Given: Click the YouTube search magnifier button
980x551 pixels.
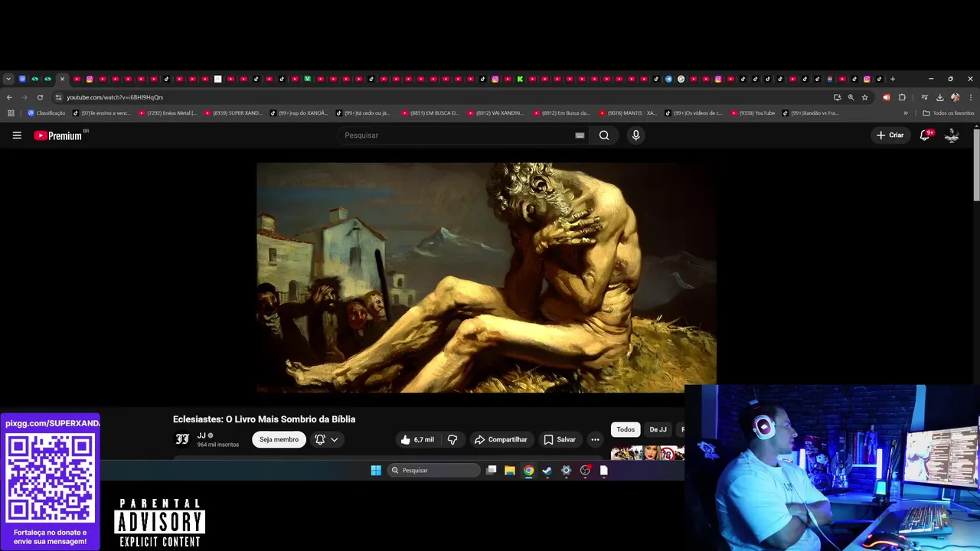Looking at the screenshot, I should coord(604,135).
